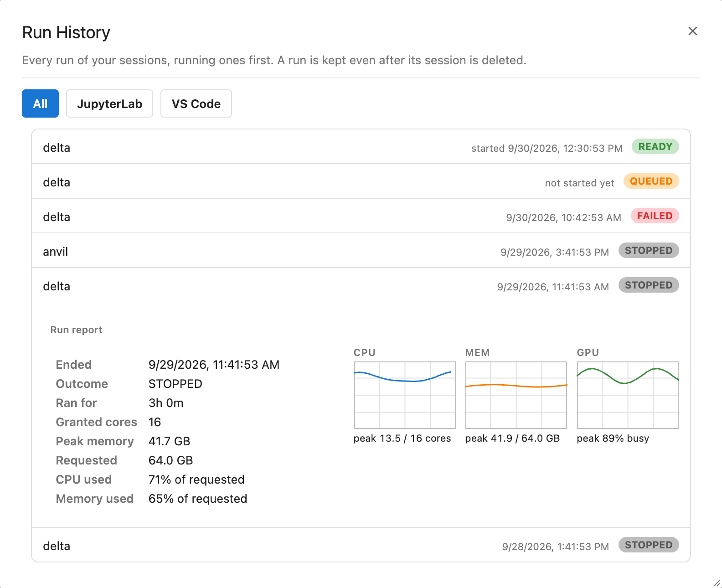Expand the anvil run row
The height and width of the screenshot is (588, 722).
pyautogui.click(x=361, y=251)
